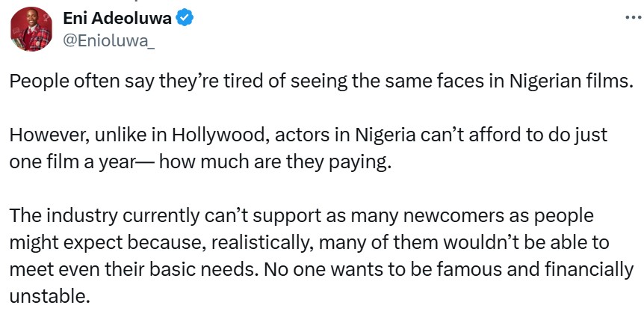Click the sentence starting "People often say"

point(320,81)
